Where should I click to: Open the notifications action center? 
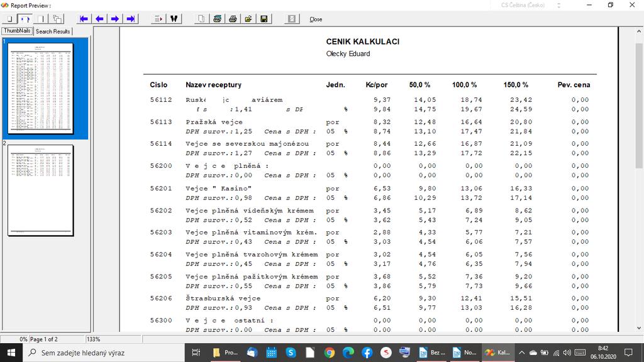[628, 353]
